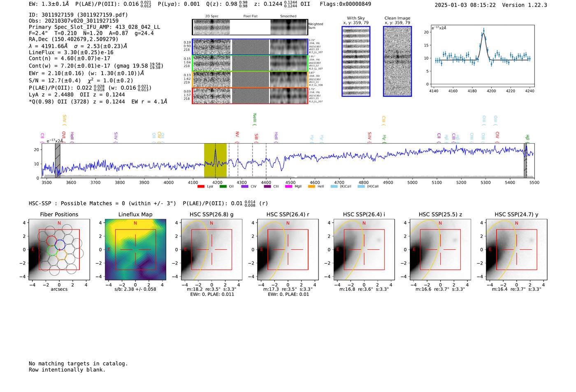The image size is (576, 392).
Task: Open the HSC SSP(26.4) i image
Action: (x=364, y=250)
